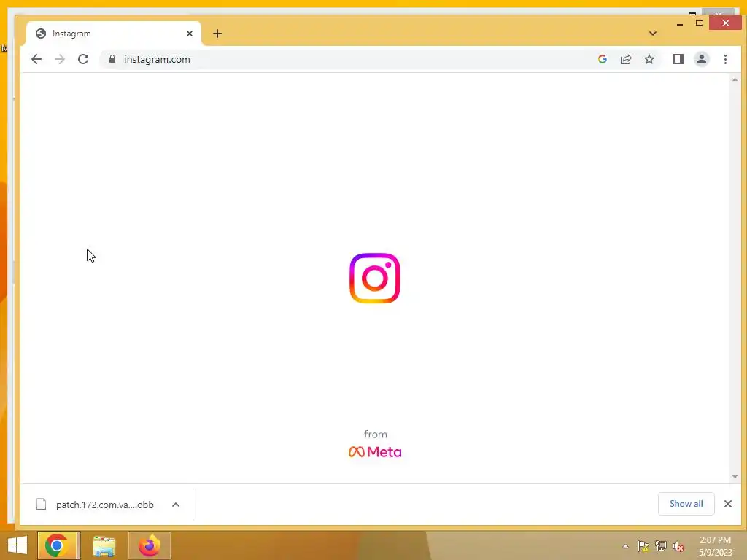Image resolution: width=747 pixels, height=560 pixels.
Task: Select the Instagram tab
Action: tap(113, 34)
